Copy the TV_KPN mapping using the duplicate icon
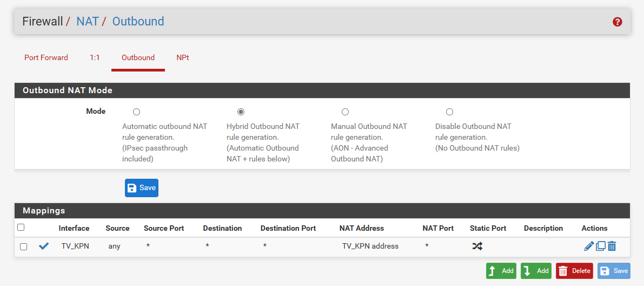This screenshot has width=644, height=286. click(x=600, y=246)
